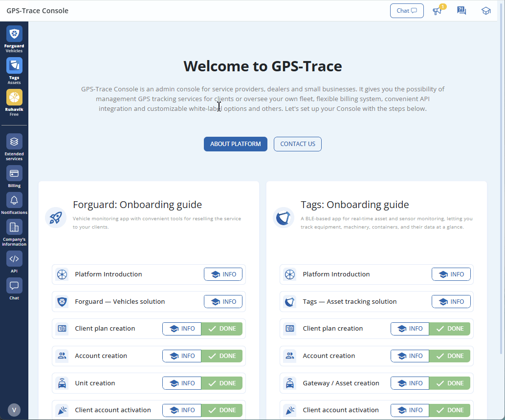Open the Notifications section

tap(14, 203)
